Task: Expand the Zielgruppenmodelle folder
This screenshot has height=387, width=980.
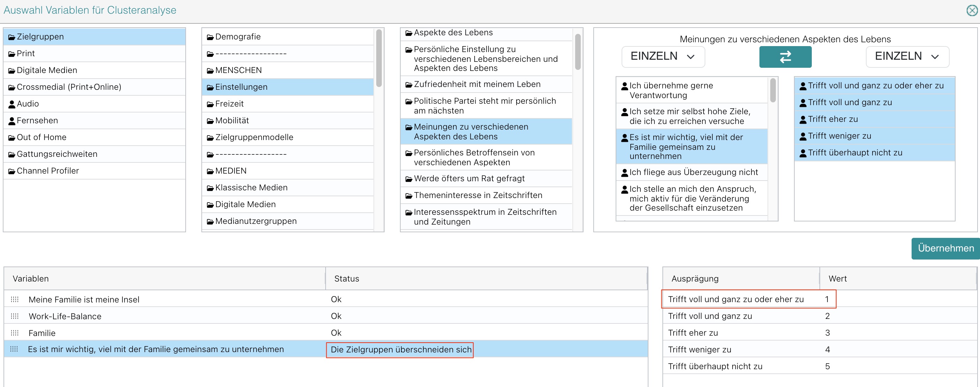Action: tap(254, 137)
